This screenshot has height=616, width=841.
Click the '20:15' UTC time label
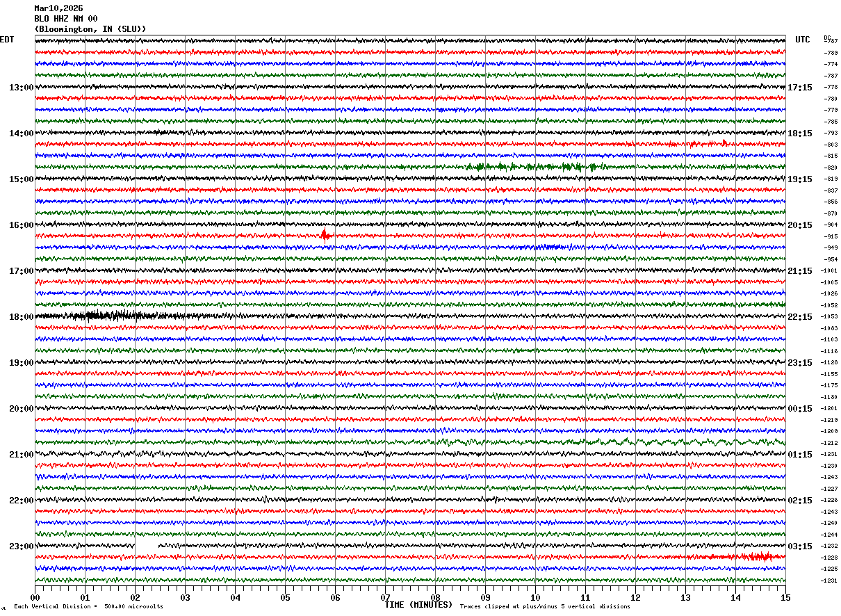point(800,225)
